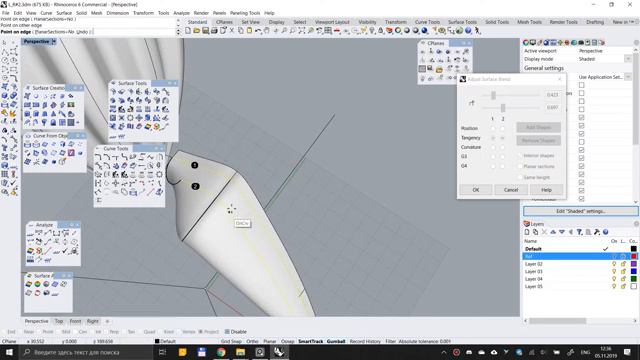Click the Zoom Extents icon
Viewport: 640px width, 360px height.
[x=302, y=31]
